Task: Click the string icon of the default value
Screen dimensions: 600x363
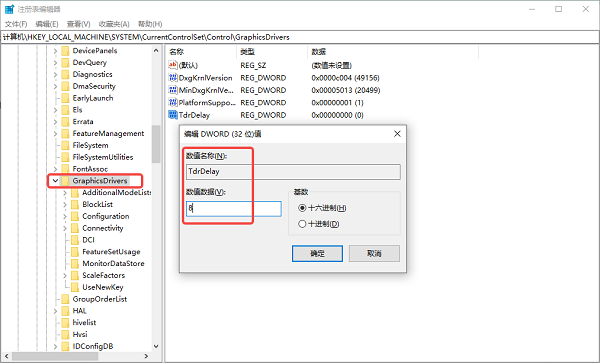Action: [x=173, y=65]
